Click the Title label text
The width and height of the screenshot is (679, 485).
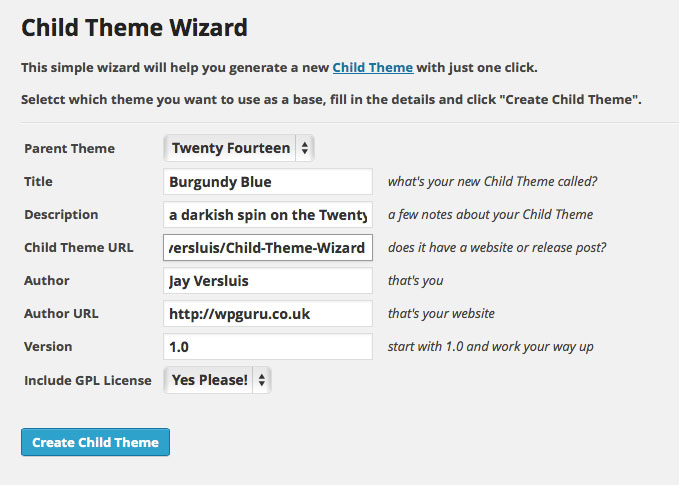click(38, 182)
